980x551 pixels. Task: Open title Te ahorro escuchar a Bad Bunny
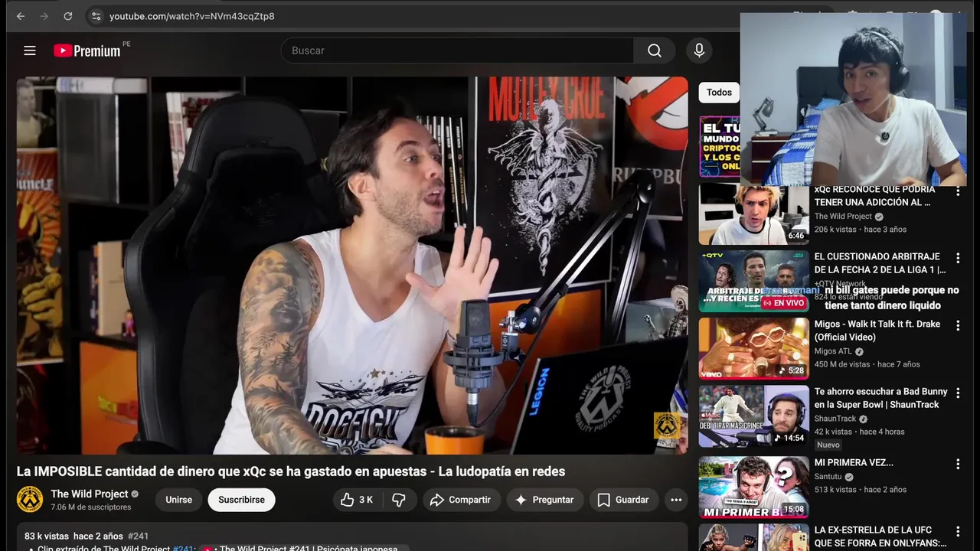click(x=881, y=398)
